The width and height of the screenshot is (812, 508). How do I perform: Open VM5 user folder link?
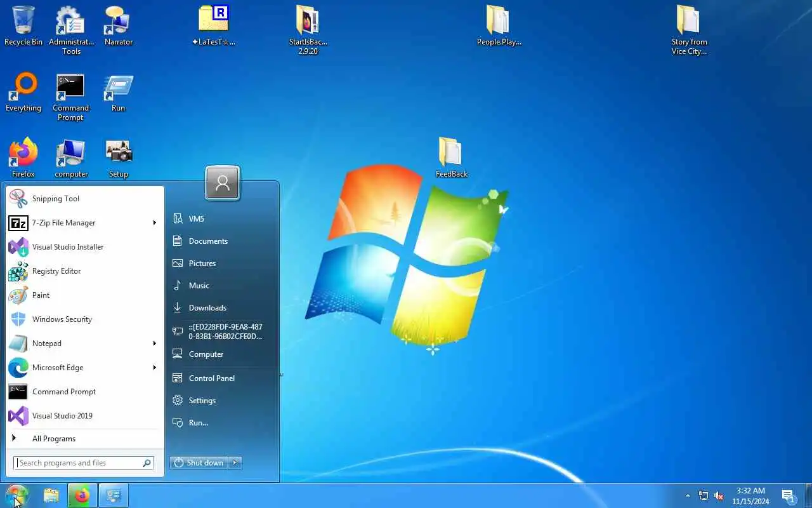click(223, 219)
